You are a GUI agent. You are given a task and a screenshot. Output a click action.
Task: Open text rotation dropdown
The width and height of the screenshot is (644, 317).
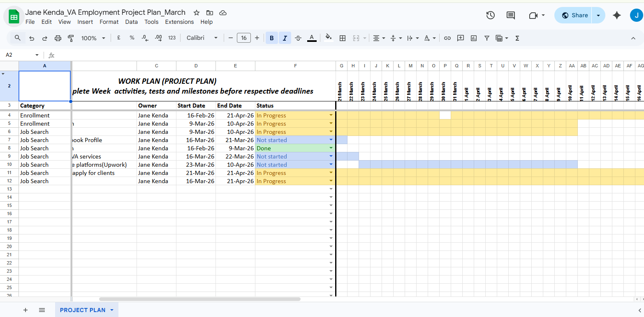coord(430,38)
